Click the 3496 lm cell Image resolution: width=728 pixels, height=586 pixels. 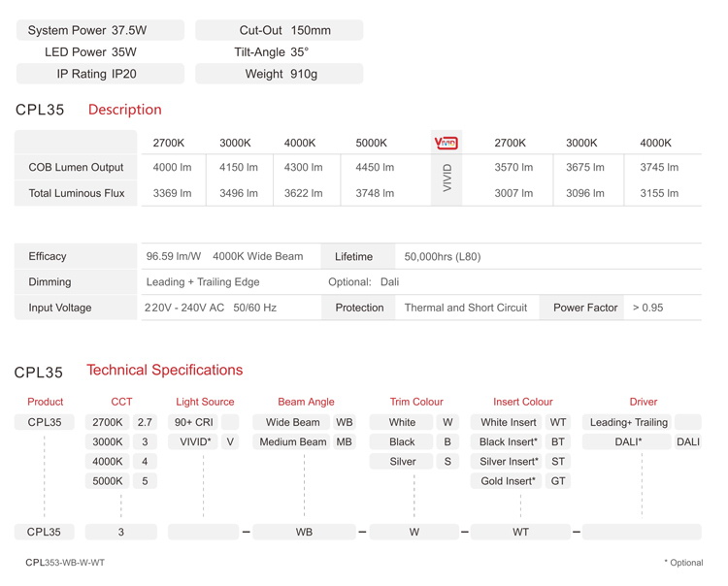[x=239, y=193]
